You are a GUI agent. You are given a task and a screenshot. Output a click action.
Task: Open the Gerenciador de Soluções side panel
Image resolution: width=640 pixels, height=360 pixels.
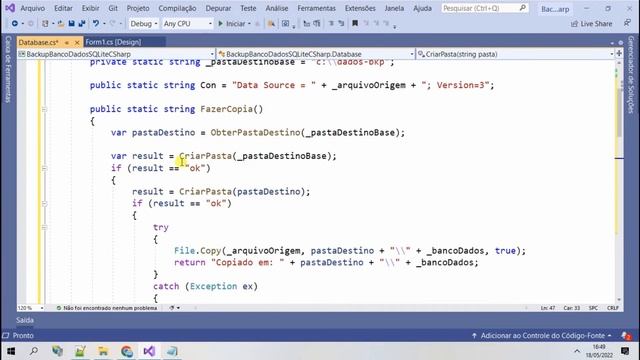point(631,74)
